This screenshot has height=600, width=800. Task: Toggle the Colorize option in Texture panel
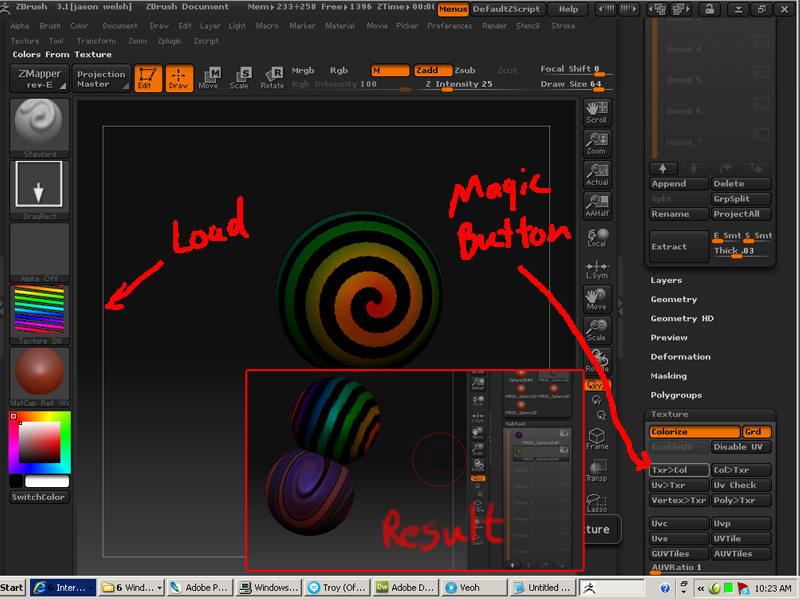[x=693, y=432]
